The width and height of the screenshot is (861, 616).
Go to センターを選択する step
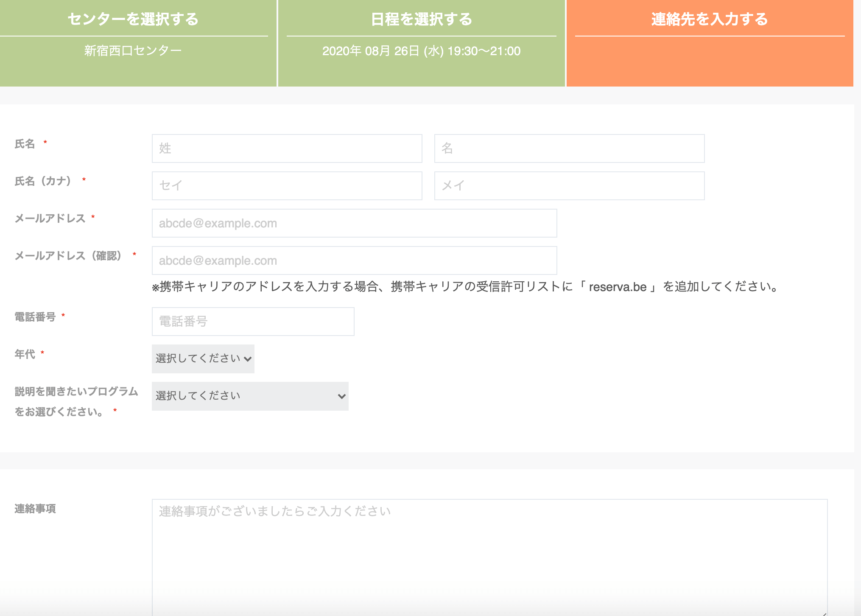133,19
